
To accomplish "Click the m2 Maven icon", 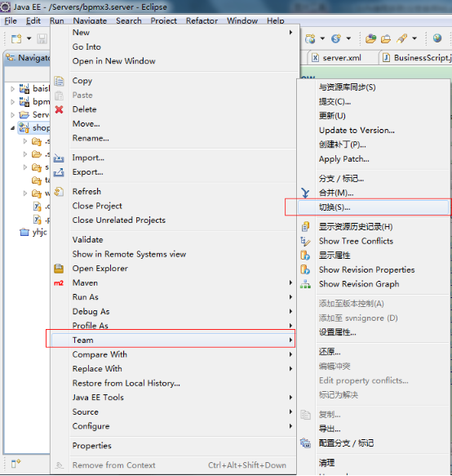I will click(59, 283).
